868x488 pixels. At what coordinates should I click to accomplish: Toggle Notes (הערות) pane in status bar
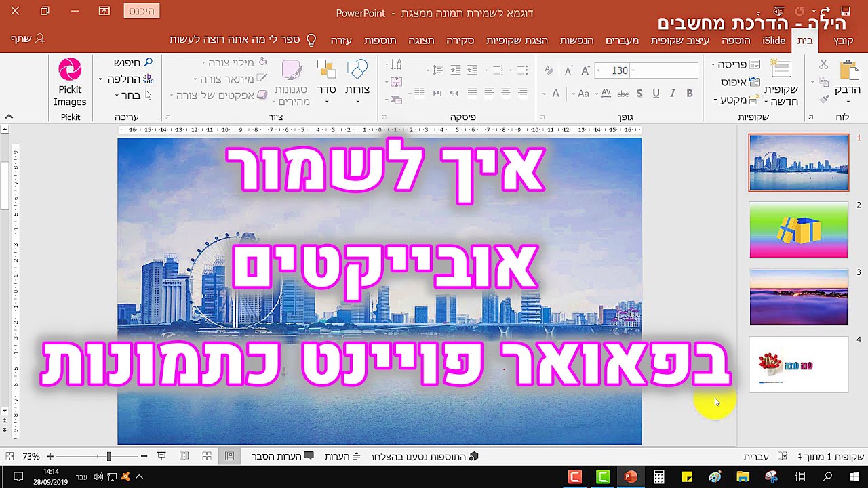pos(342,456)
